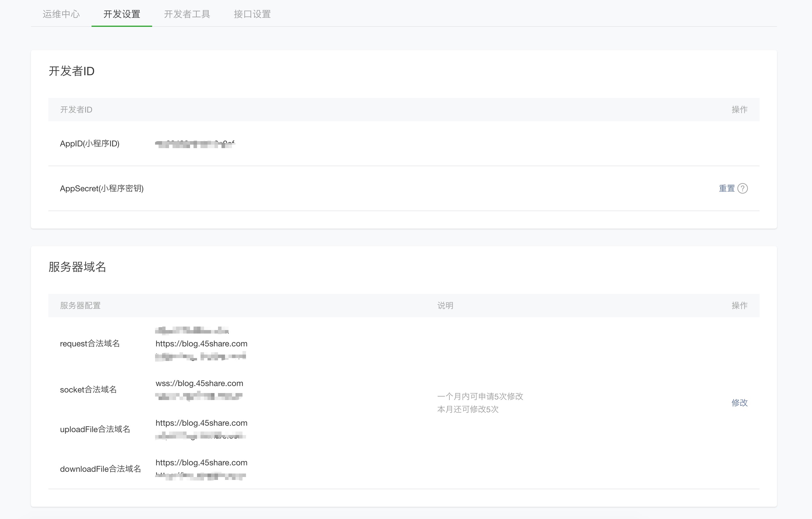Click the uploadFile合法域名 label

[95, 429]
